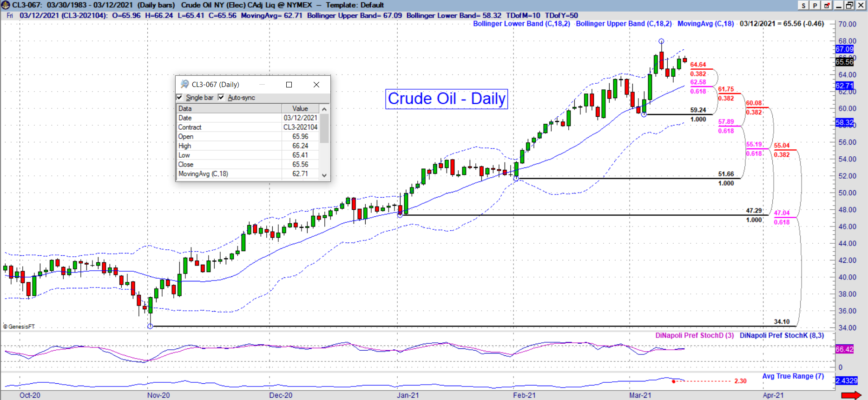Click the 58.32 Bollinger lower band price tag

click(844, 123)
